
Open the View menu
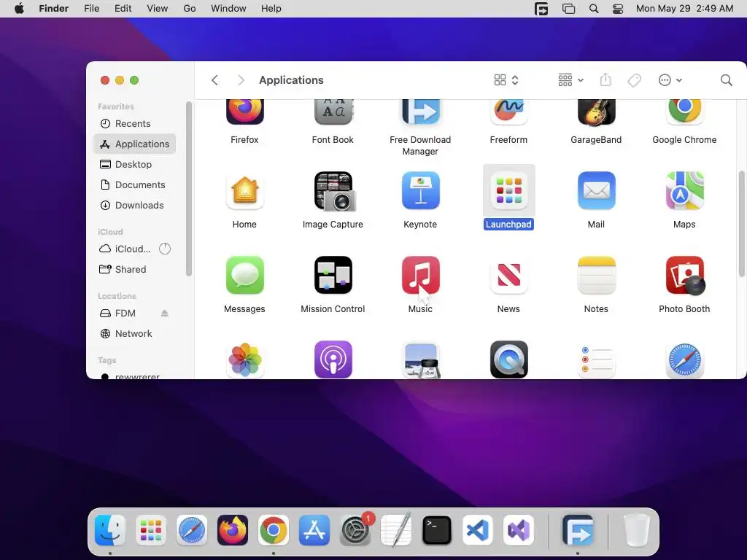158,9
